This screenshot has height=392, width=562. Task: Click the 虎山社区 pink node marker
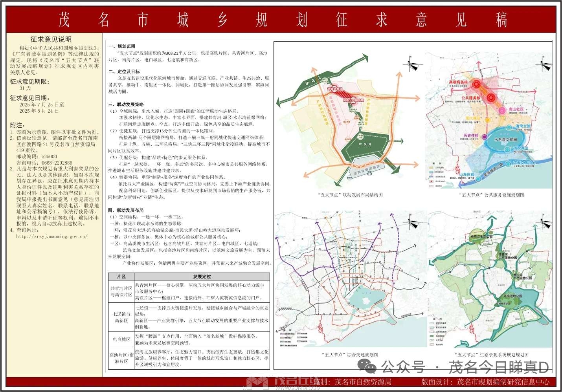click(x=502, y=111)
